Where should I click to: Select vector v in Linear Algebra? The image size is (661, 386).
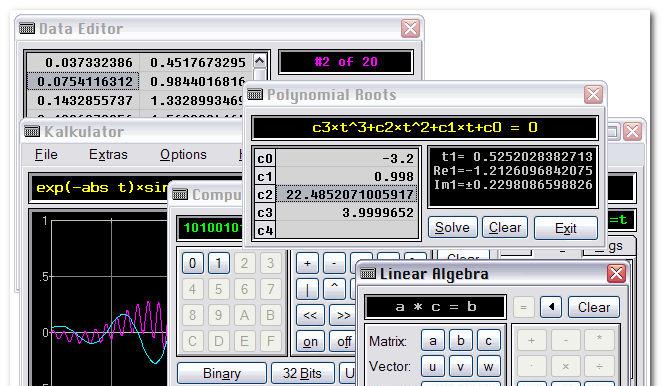[x=460, y=366]
